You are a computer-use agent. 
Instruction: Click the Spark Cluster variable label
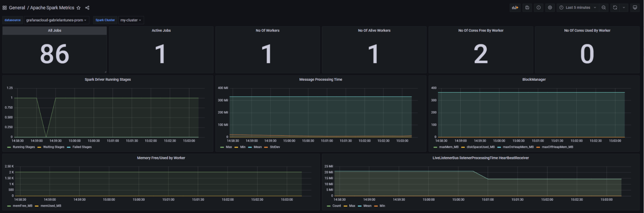click(x=105, y=20)
